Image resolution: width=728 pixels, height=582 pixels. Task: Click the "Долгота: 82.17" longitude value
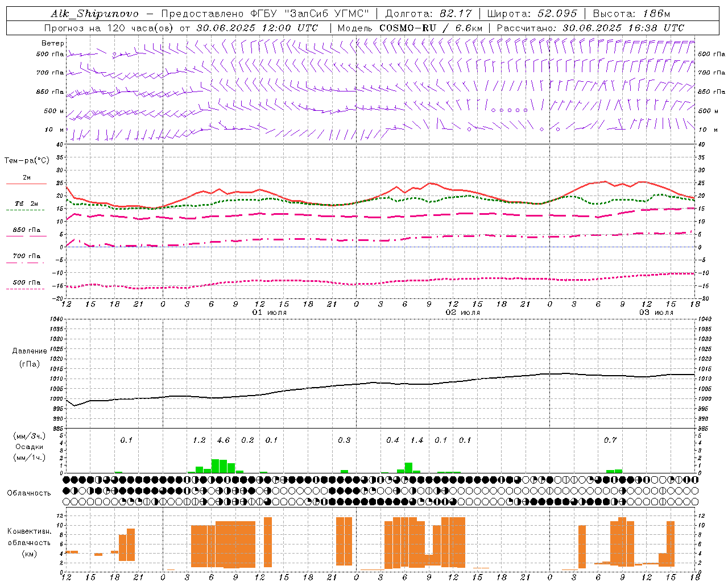(x=428, y=14)
